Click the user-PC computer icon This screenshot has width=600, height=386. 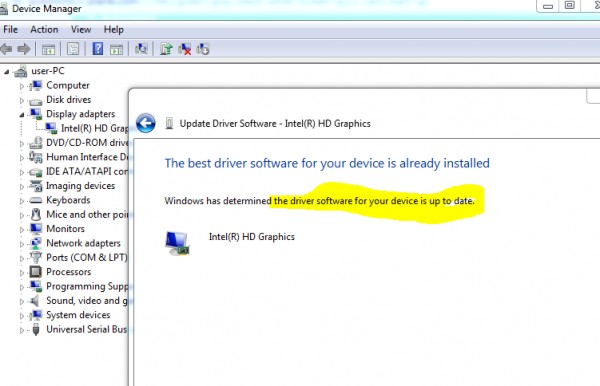pyautogui.click(x=21, y=71)
